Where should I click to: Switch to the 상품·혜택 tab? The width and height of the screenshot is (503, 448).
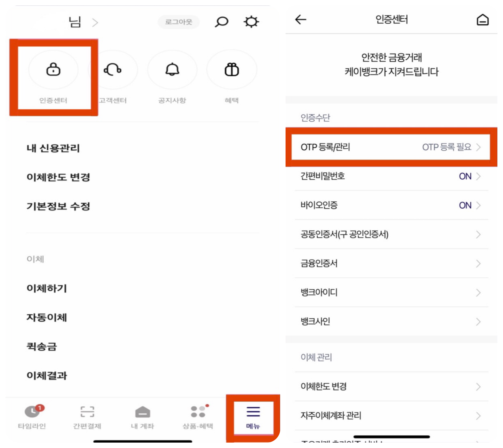pos(198,417)
